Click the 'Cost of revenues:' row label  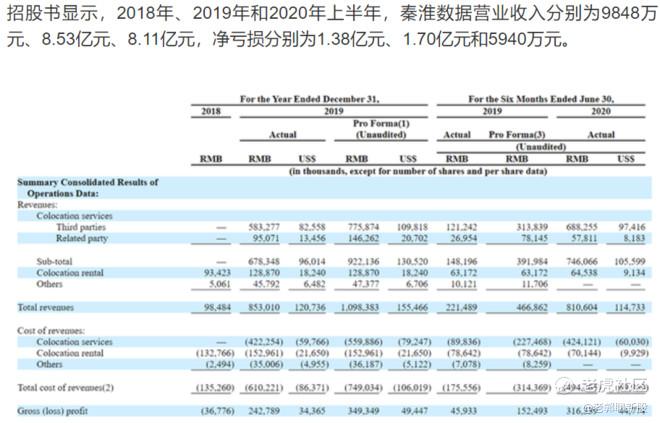pyautogui.click(x=51, y=330)
